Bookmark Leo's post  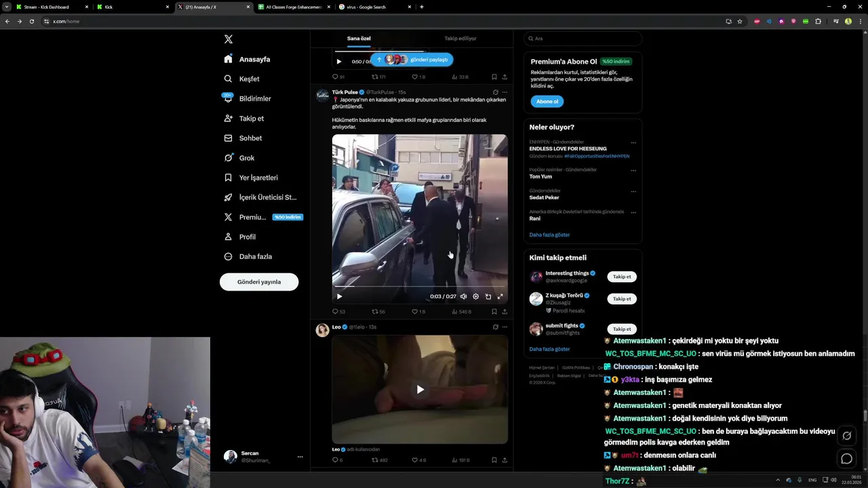pyautogui.click(x=494, y=460)
